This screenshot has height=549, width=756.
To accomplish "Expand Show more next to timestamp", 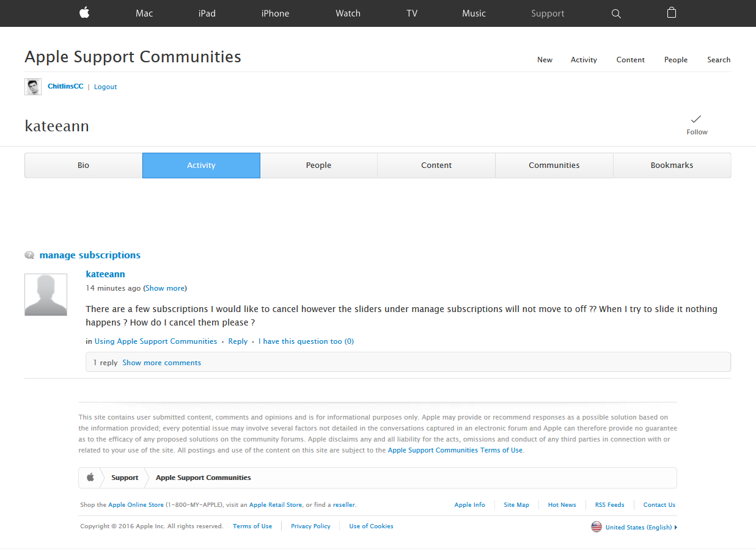I will 165,288.
